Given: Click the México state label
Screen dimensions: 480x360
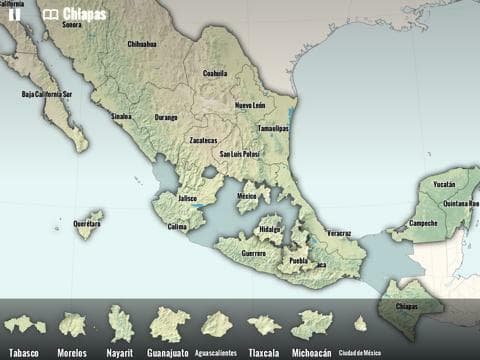Looking at the screenshot, I should click(x=247, y=196).
